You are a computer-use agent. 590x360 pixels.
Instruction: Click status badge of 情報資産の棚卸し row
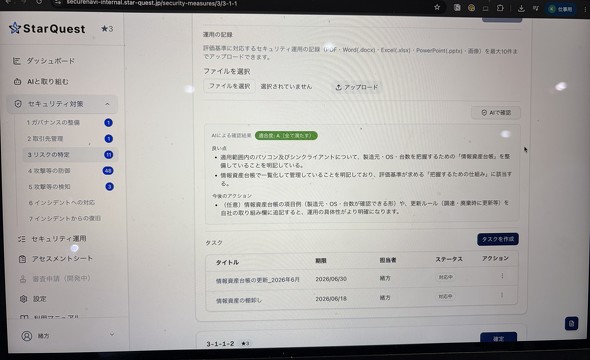click(446, 296)
